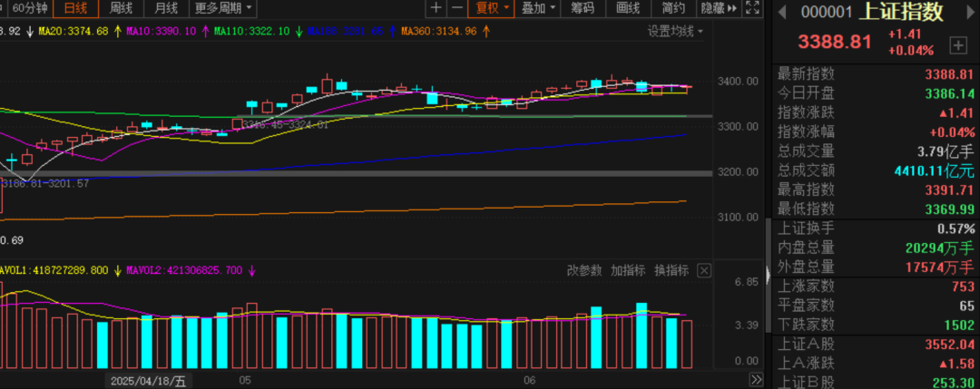Click the 000001 stock code
The image size is (980, 389).
coord(827,12)
